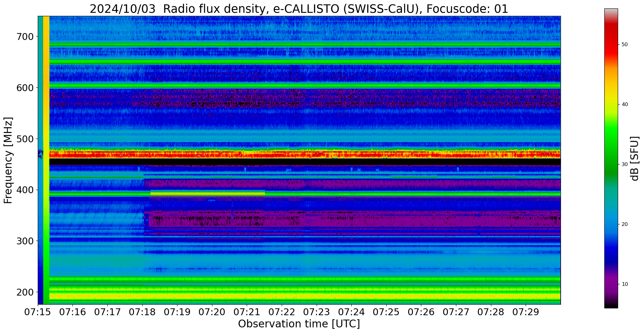Click the 07:17 time tick label

coord(108,312)
